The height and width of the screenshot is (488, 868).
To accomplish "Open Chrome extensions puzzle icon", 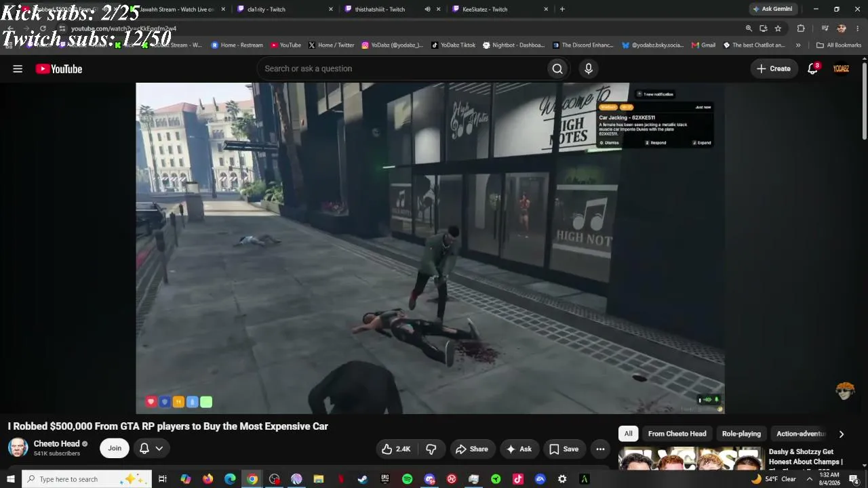I will tap(801, 28).
